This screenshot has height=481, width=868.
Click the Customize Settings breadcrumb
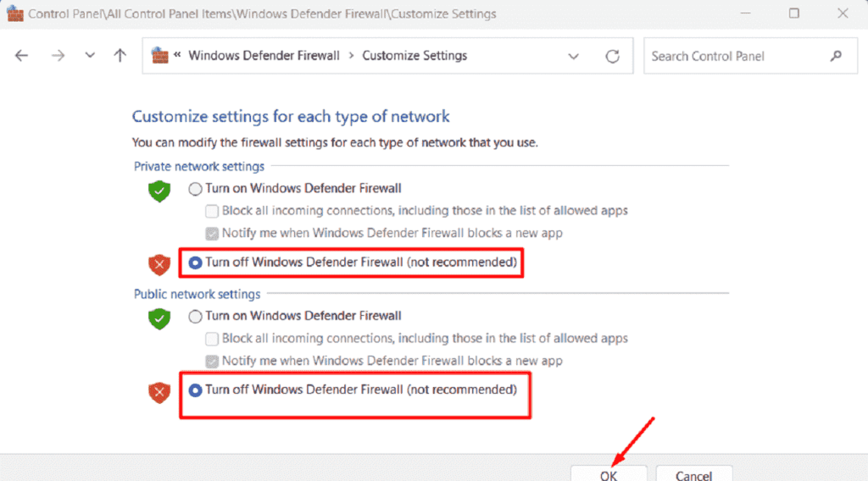click(x=415, y=56)
